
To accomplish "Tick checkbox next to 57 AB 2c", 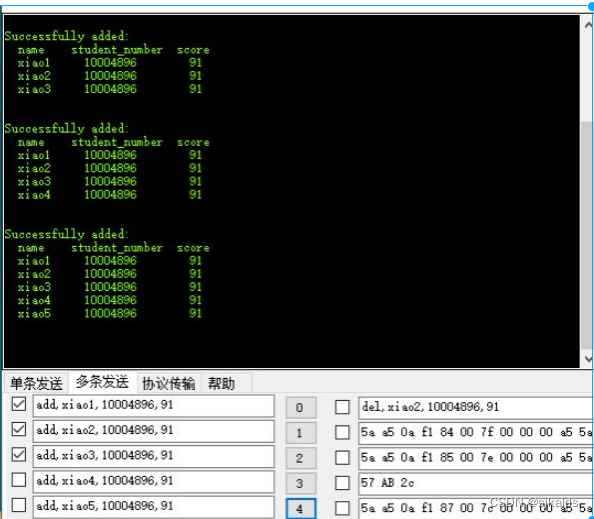I will (342, 483).
